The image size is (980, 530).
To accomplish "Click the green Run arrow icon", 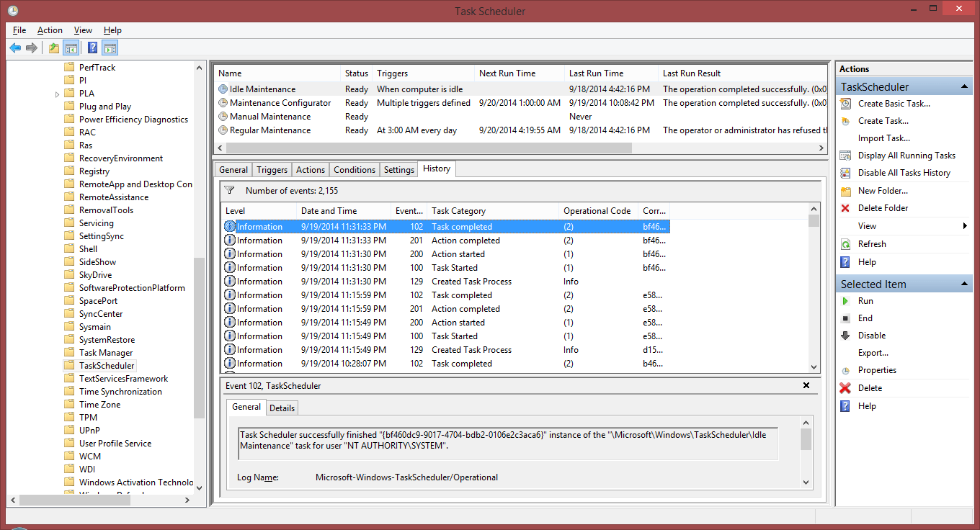I will 845,301.
